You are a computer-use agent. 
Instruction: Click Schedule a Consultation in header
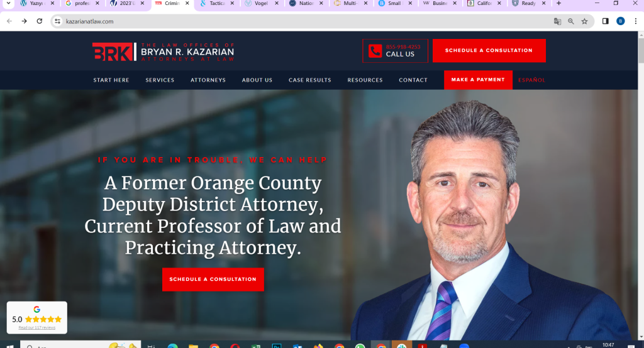[489, 50]
